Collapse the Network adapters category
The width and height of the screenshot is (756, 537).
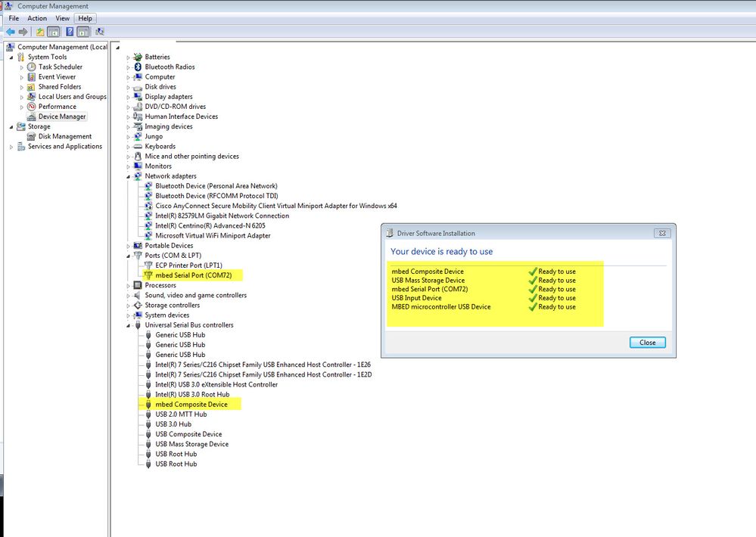click(x=128, y=177)
